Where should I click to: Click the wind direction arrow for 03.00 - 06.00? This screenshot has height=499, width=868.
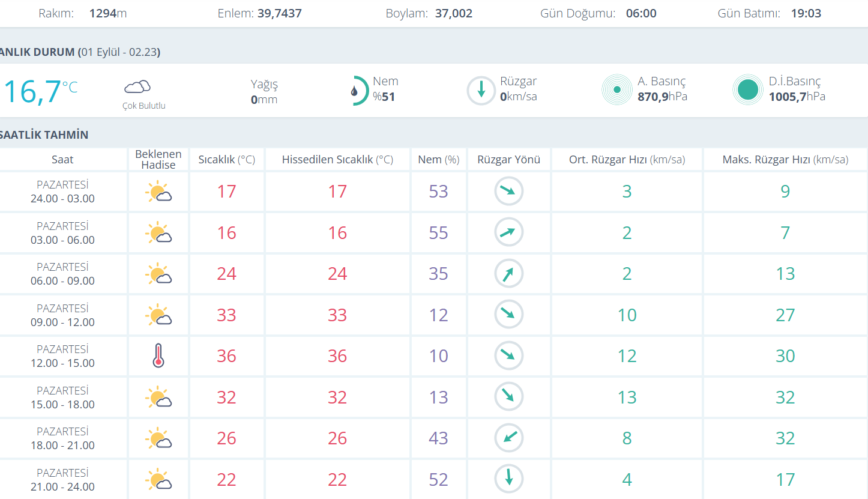508,232
